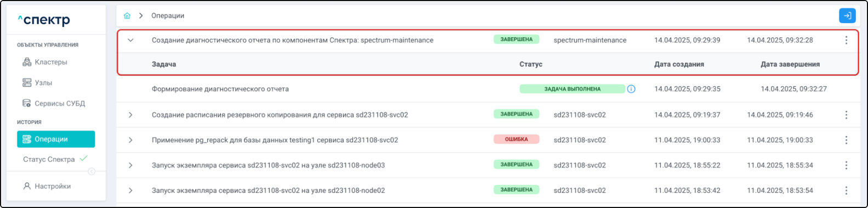
Task: Expand the pg_repack testing1 operation row
Action: [130, 140]
